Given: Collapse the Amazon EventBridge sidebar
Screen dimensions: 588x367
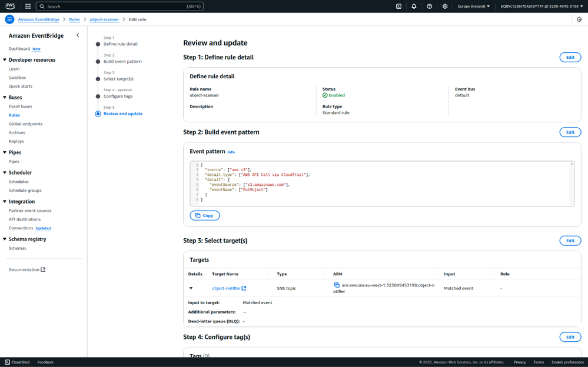Looking at the screenshot, I should click(x=78, y=36).
